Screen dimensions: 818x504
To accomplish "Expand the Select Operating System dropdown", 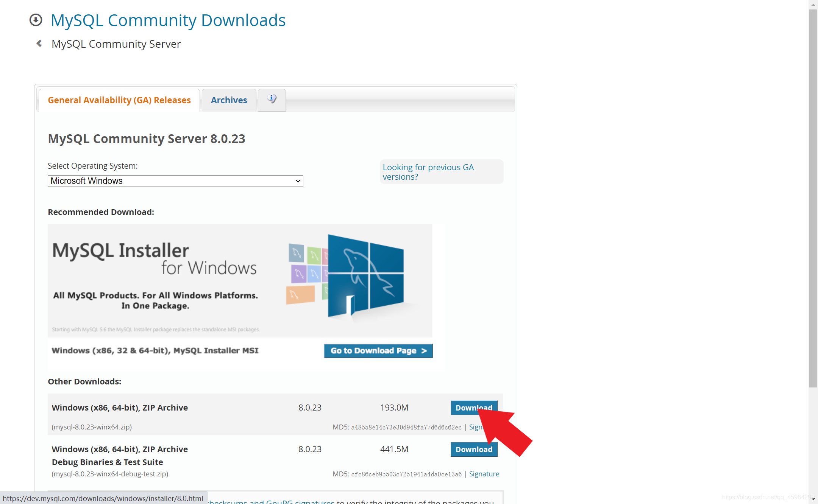I will pos(175,181).
